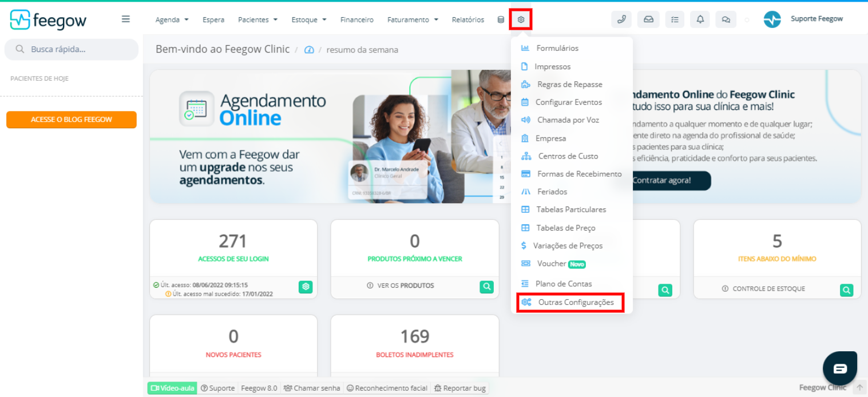Select Centros de Custo menu entry
The image size is (868, 397).
tap(572, 156)
